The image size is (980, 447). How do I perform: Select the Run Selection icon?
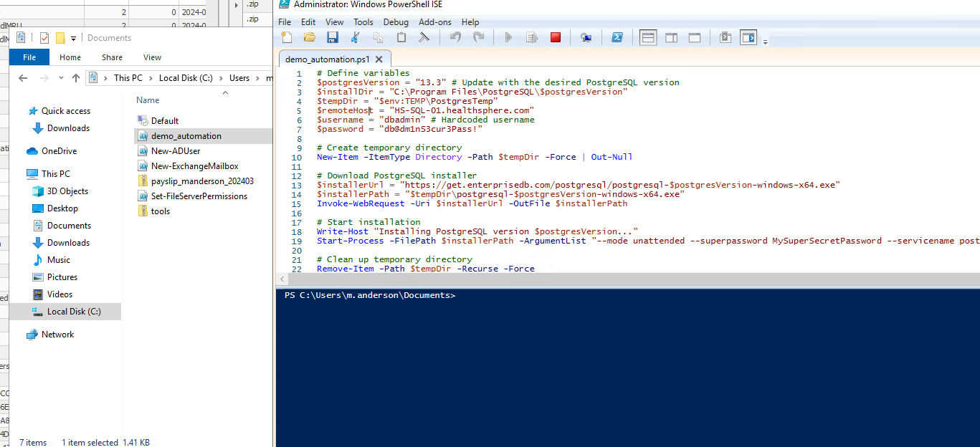[x=531, y=37]
